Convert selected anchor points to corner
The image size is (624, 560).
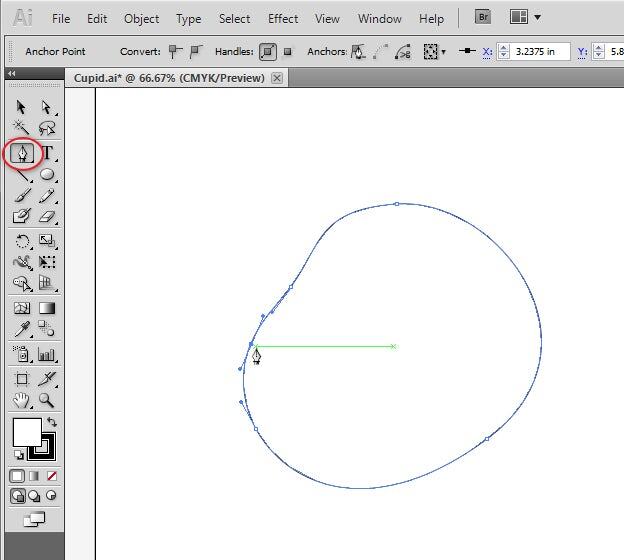175,51
